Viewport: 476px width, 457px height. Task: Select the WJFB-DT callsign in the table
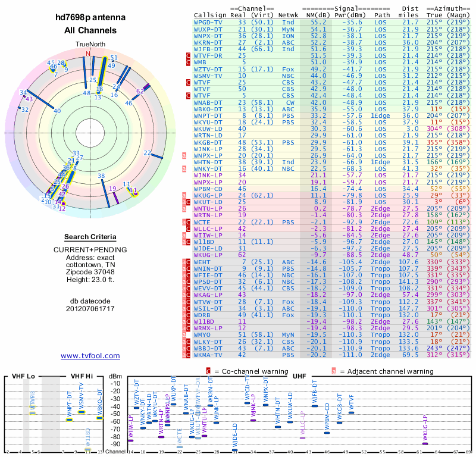click(208, 49)
